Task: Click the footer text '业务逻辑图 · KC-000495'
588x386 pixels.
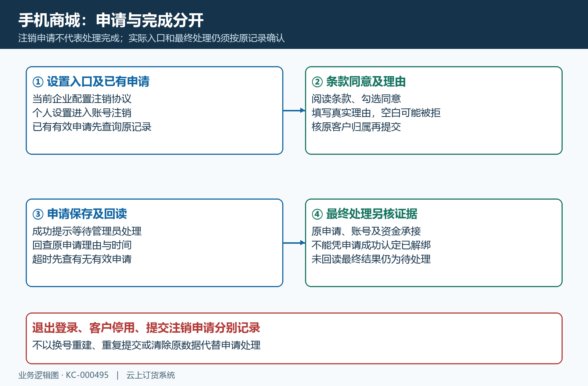Action: click(x=64, y=375)
